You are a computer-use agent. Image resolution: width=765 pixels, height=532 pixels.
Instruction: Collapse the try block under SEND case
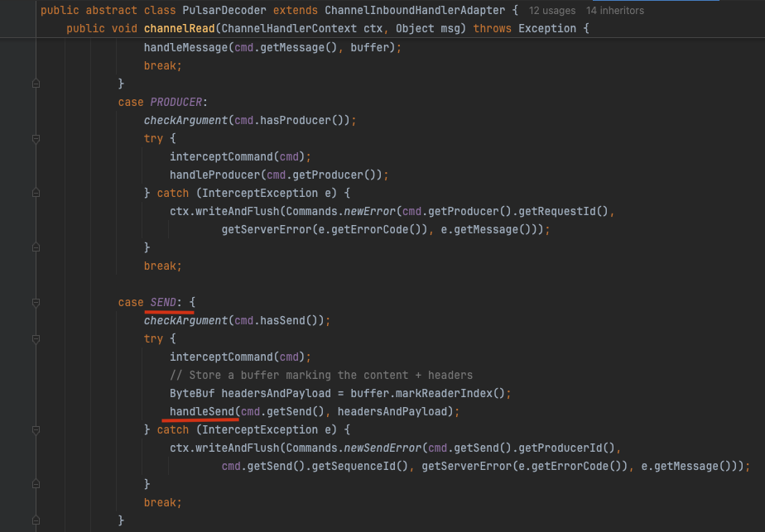36,339
